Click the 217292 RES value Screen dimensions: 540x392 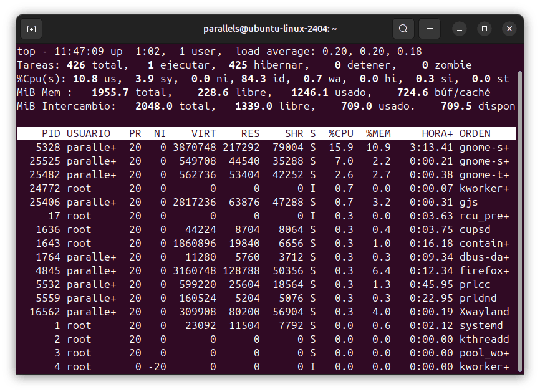(x=241, y=147)
